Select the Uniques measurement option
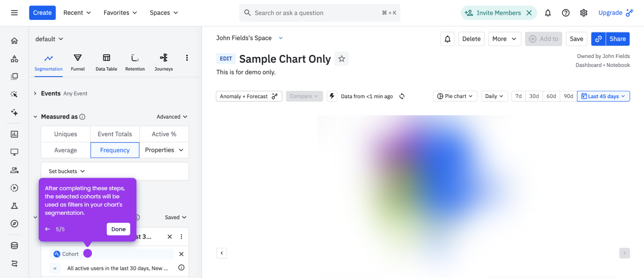 click(x=66, y=134)
